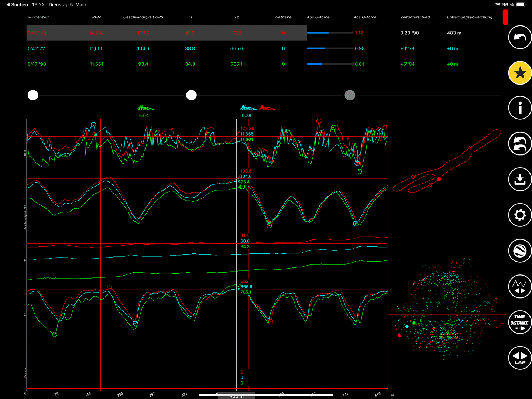Tap the LAP previous/next button
The width and height of the screenshot is (532, 399).
coord(520,358)
